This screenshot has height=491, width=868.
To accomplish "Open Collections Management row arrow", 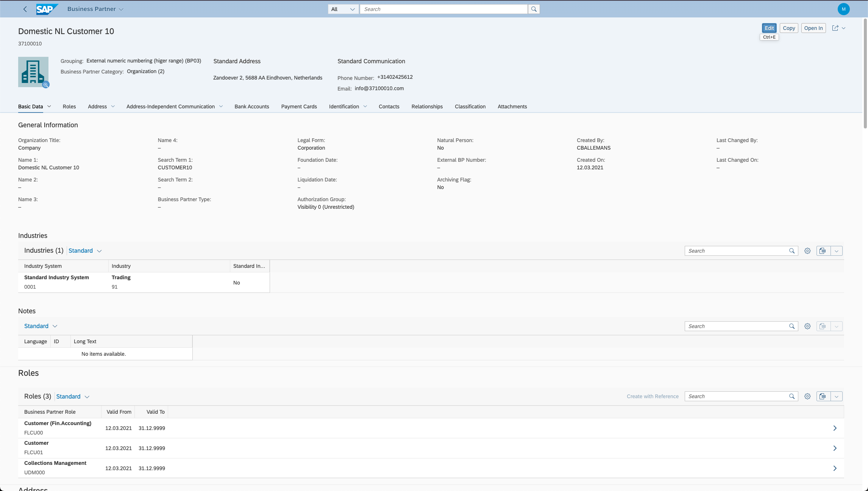I will point(835,468).
